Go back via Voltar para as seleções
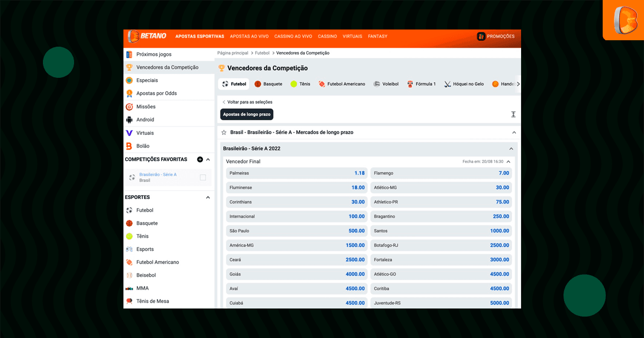 point(247,102)
